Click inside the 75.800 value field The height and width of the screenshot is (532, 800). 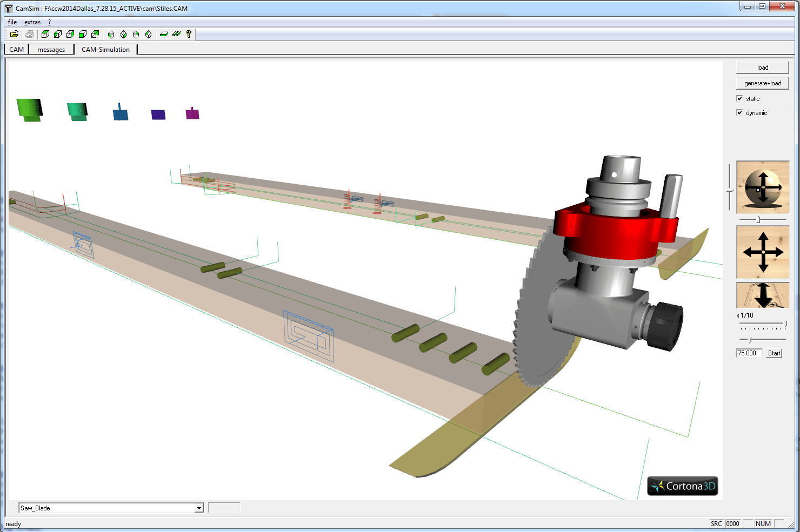tap(749, 353)
